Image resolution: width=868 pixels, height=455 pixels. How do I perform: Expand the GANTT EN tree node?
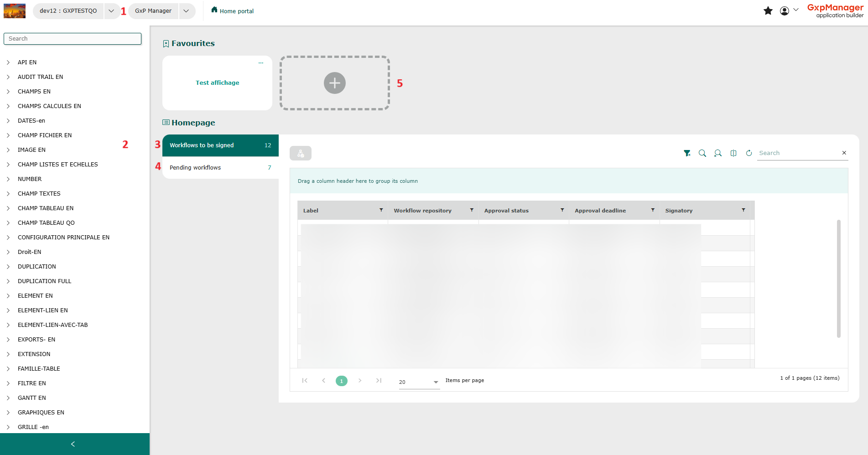(x=8, y=398)
